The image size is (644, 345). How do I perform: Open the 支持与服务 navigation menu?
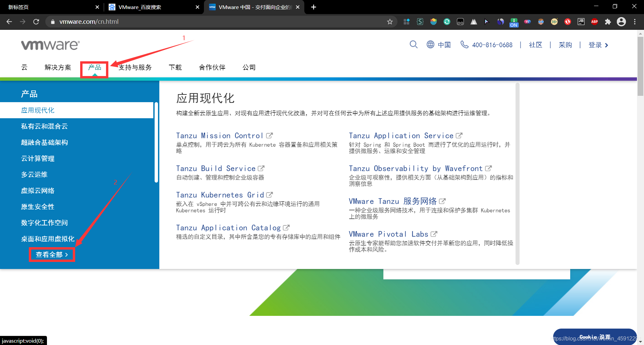click(x=135, y=67)
